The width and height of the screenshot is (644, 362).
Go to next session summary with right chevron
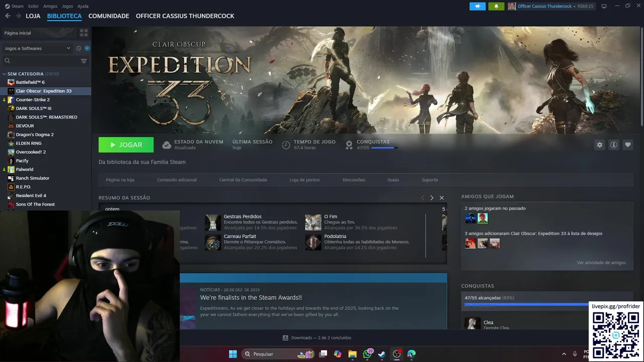tap(432, 198)
